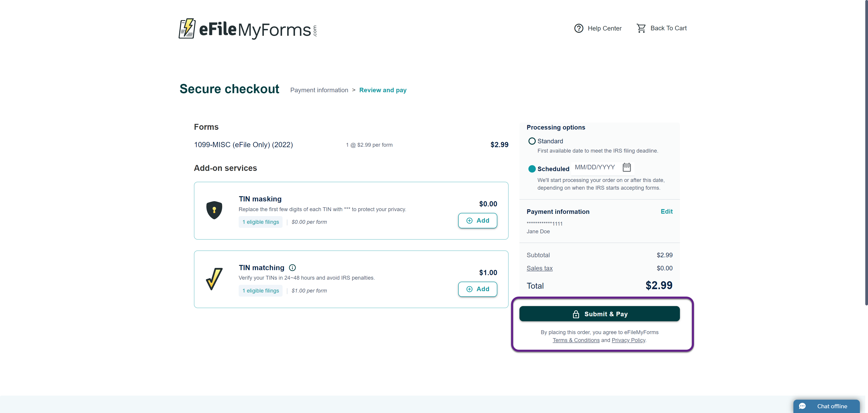Click the eFileMyForms lightning logo
The image size is (868, 413).
tap(187, 29)
